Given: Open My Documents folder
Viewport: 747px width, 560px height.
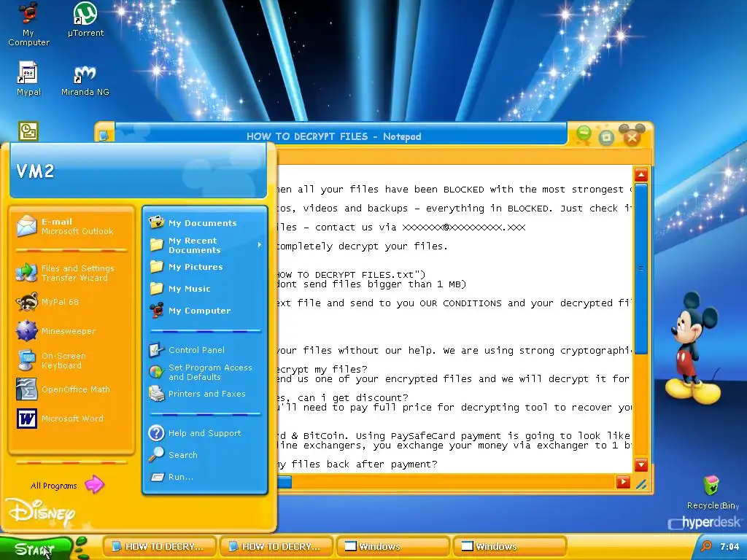Looking at the screenshot, I should click(204, 223).
